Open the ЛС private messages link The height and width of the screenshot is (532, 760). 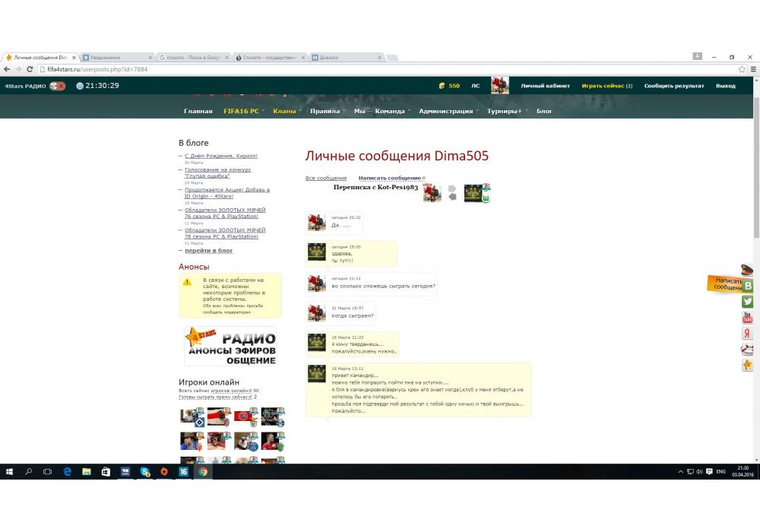tap(476, 86)
